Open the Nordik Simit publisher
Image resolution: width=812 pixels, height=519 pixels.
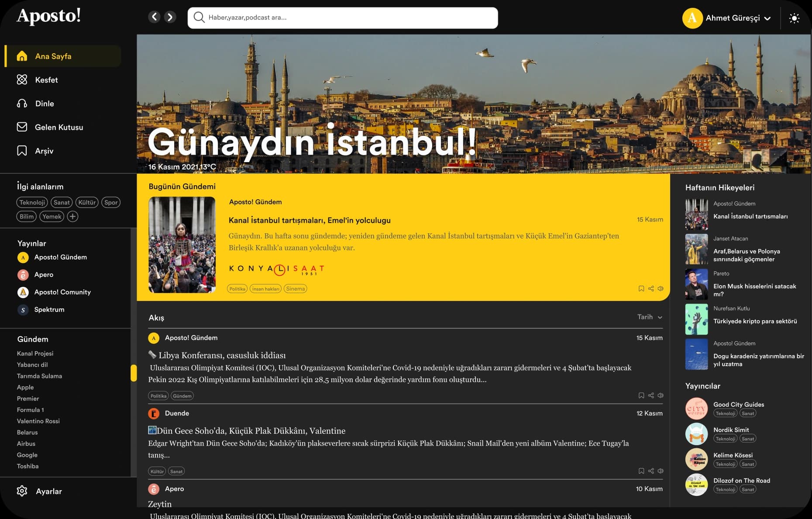coord(721,434)
